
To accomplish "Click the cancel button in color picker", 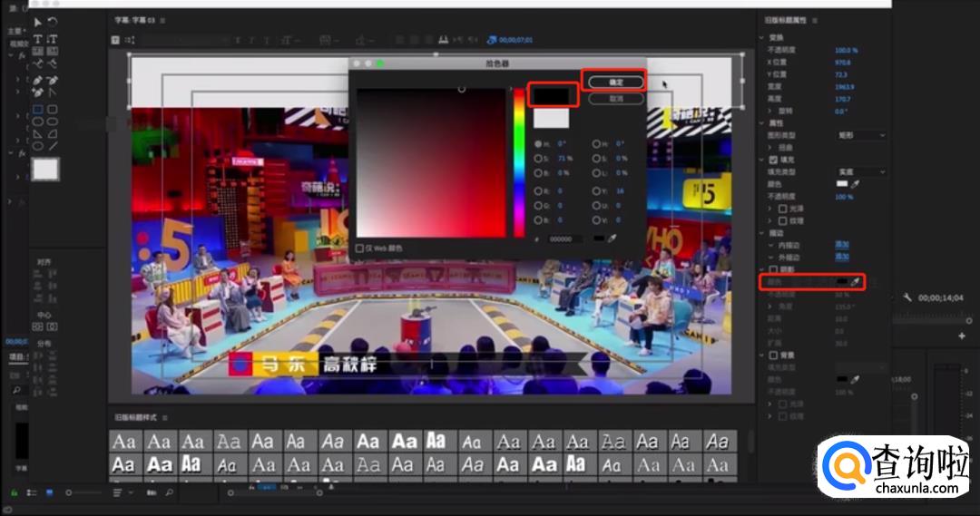I will click(x=615, y=99).
